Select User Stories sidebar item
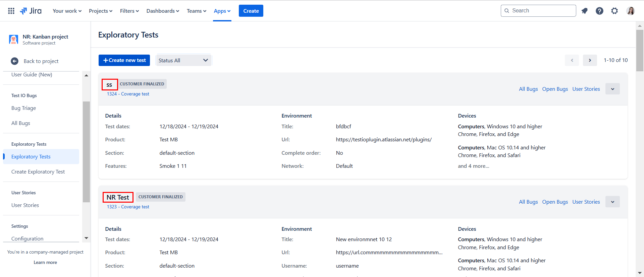 pyautogui.click(x=25, y=205)
